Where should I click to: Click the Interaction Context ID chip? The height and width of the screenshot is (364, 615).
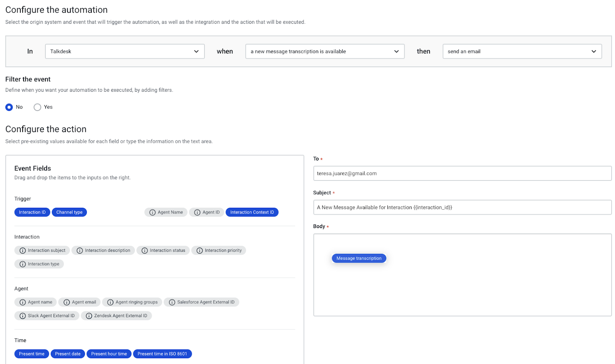(x=252, y=212)
